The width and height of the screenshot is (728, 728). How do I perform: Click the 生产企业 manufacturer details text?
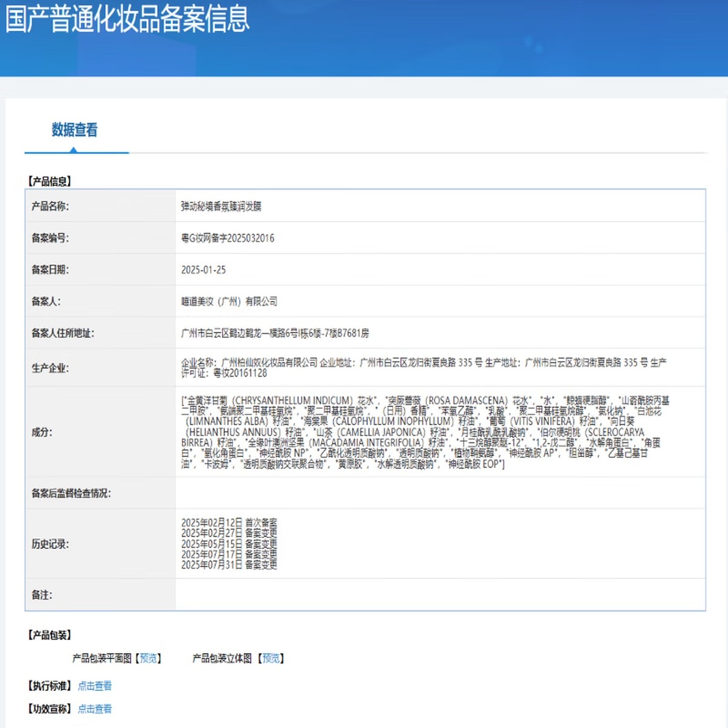click(x=423, y=368)
